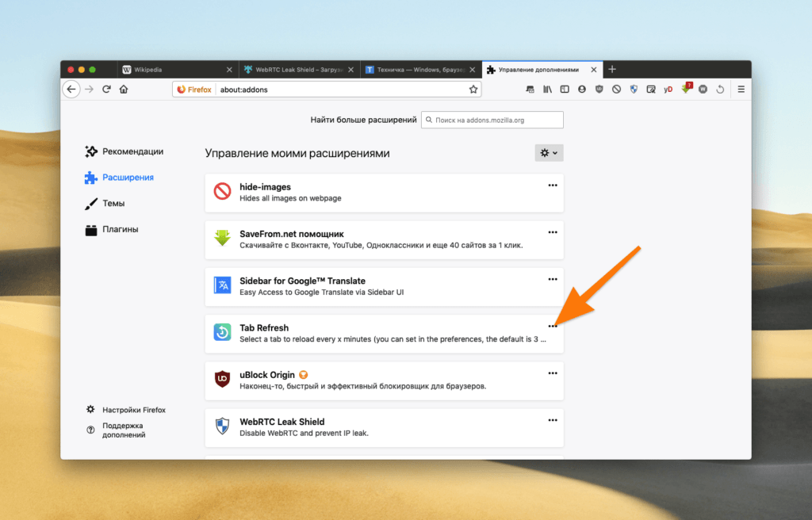Screen dimensions: 812x520
Task: Close the Техничка tab
Action: click(x=473, y=70)
